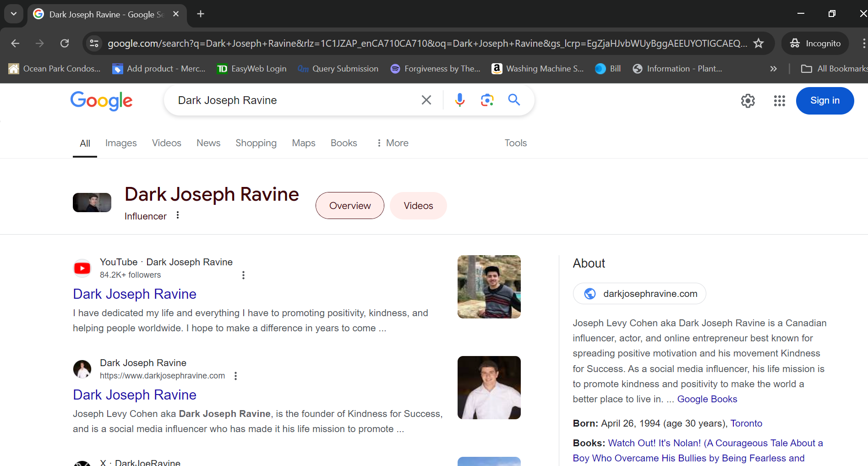Switch to News tab
The width and height of the screenshot is (868, 466).
click(208, 143)
